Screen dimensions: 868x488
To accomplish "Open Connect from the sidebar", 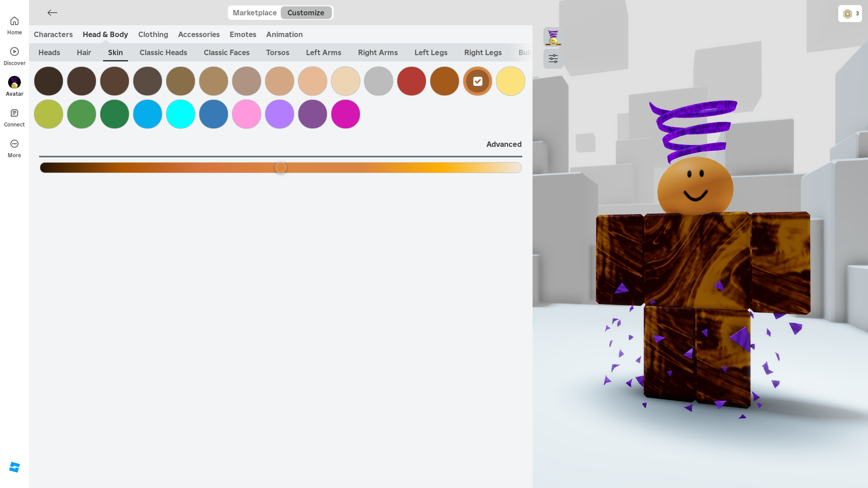I will (x=14, y=118).
